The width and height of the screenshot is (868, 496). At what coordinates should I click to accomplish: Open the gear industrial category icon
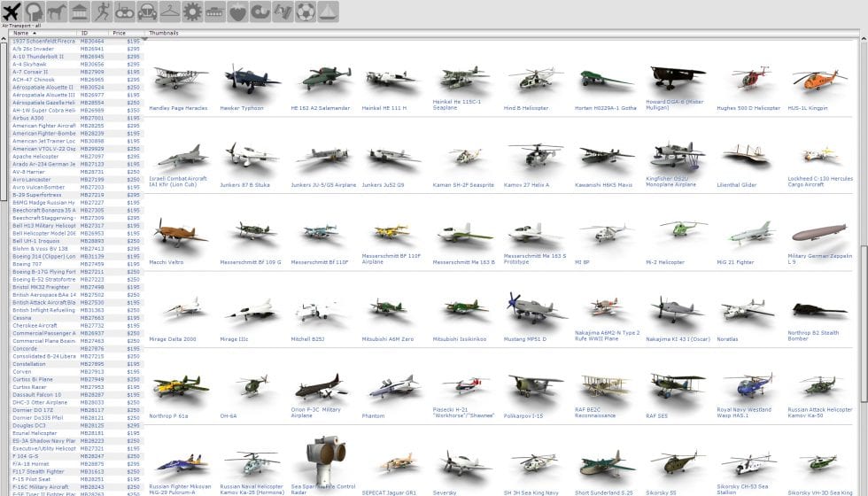192,12
